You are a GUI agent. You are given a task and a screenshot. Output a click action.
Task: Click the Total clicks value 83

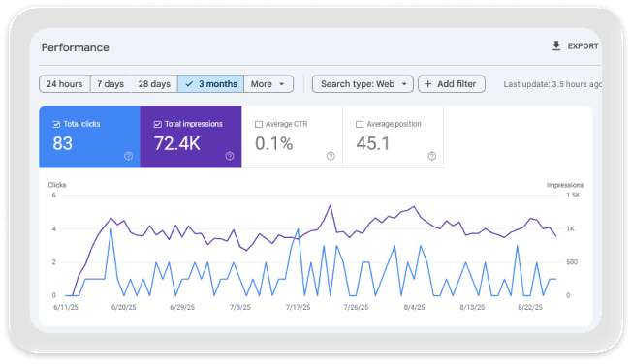pos(62,143)
